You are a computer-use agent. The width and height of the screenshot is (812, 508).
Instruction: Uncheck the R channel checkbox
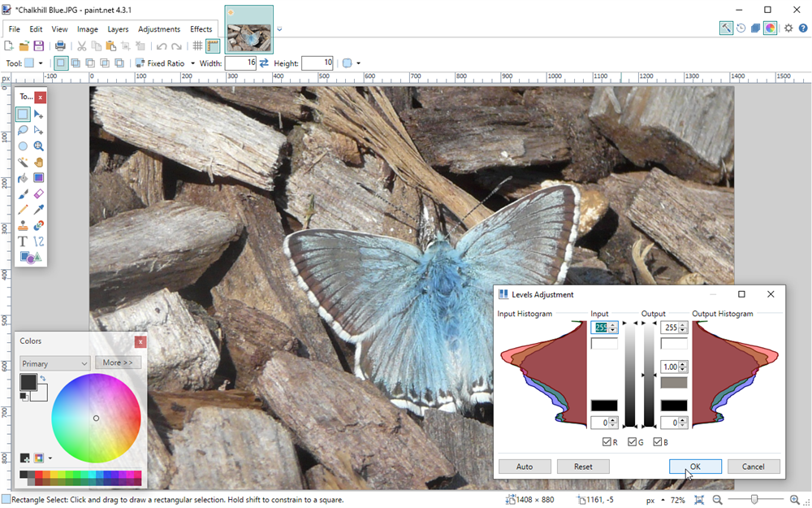tap(607, 442)
